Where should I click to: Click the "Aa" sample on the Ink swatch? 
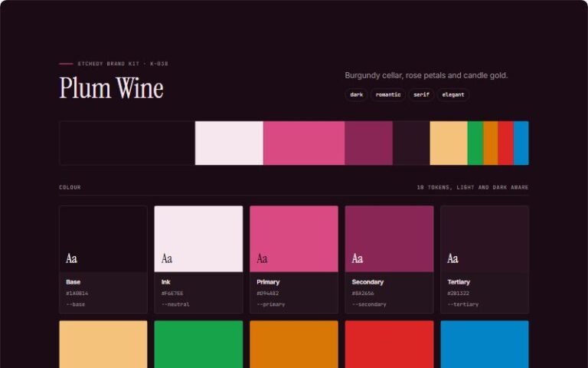click(x=167, y=258)
